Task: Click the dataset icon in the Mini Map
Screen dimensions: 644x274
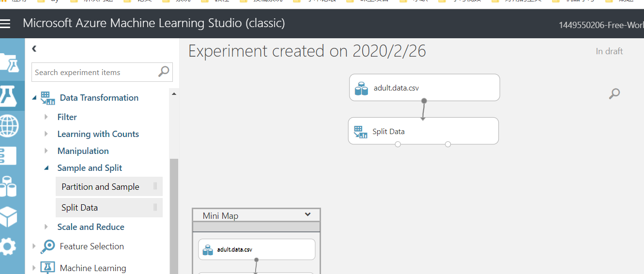Action: pyautogui.click(x=208, y=250)
